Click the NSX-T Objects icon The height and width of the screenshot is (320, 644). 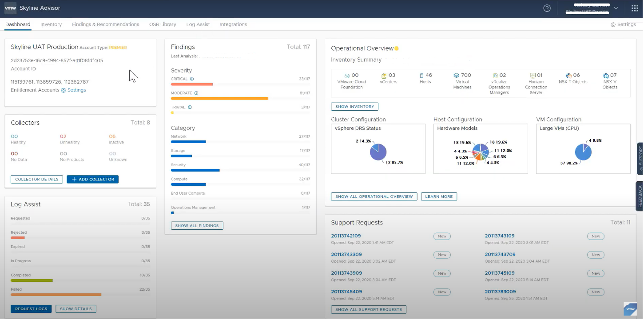[x=568, y=76]
